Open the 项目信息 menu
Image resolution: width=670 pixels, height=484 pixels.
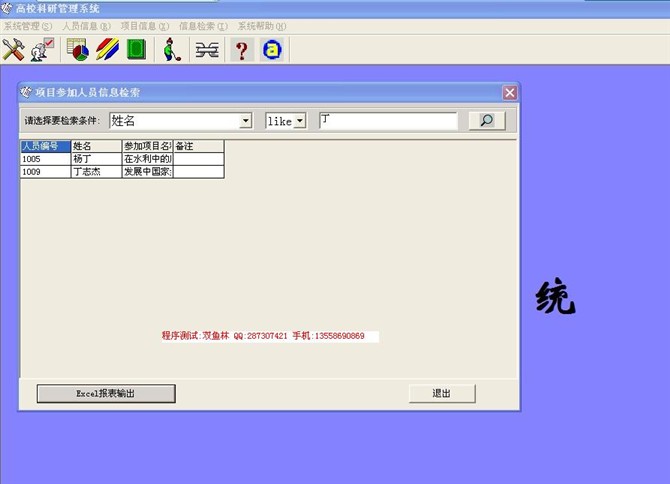tap(145, 26)
